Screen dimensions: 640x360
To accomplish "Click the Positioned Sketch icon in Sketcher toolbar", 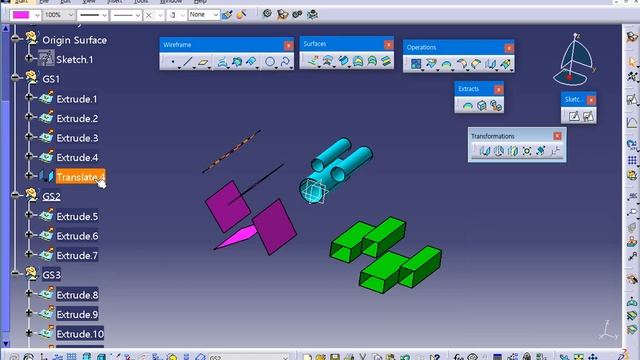I will (588, 117).
